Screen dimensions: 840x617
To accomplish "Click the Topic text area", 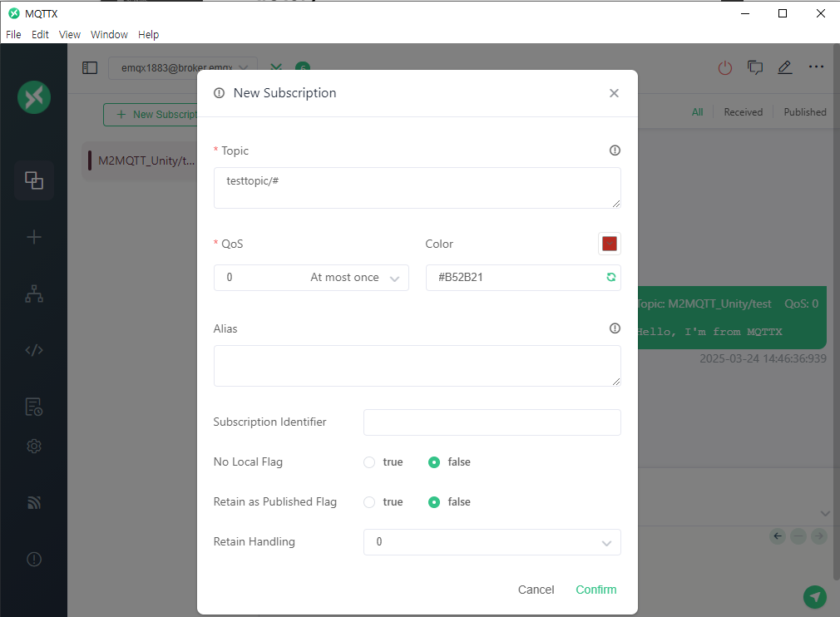I will click(418, 188).
